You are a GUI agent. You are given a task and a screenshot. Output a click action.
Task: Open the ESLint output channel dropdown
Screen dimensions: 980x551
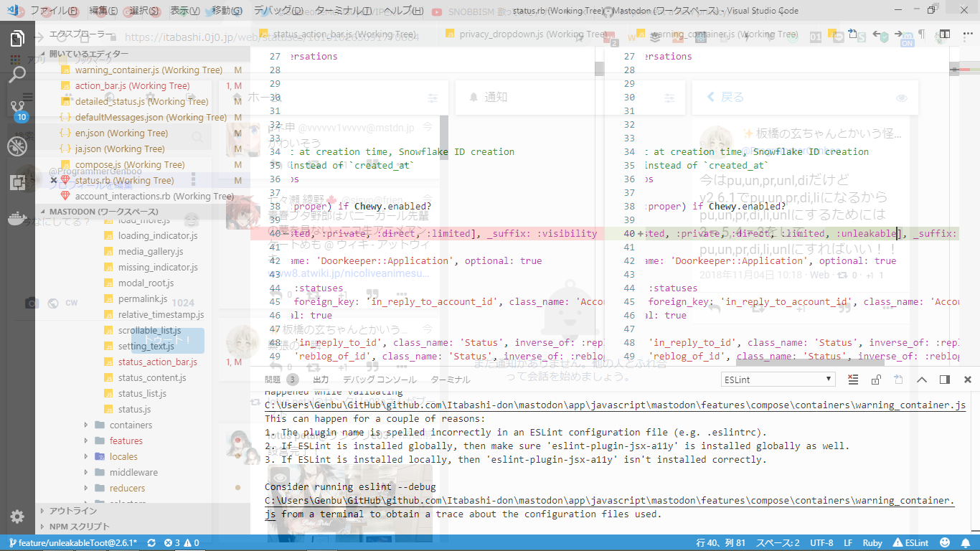click(x=778, y=380)
